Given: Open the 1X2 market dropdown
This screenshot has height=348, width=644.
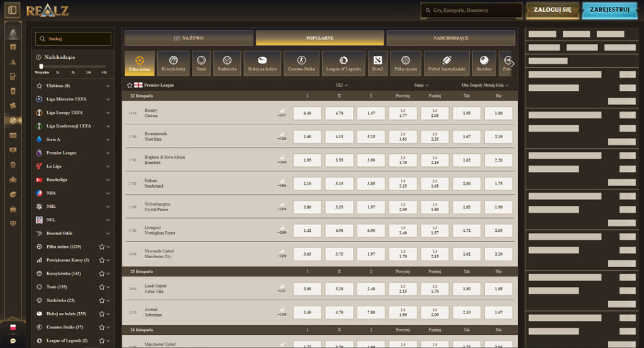Looking at the screenshot, I should [341, 85].
